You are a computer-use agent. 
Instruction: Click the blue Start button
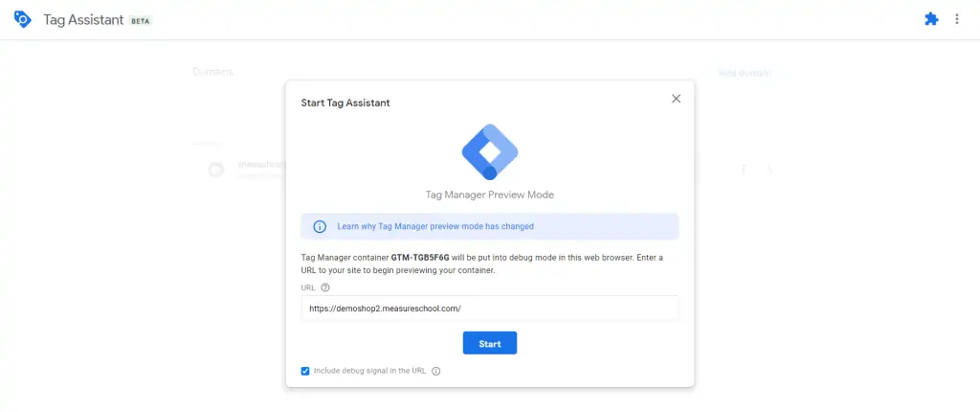[x=490, y=343]
